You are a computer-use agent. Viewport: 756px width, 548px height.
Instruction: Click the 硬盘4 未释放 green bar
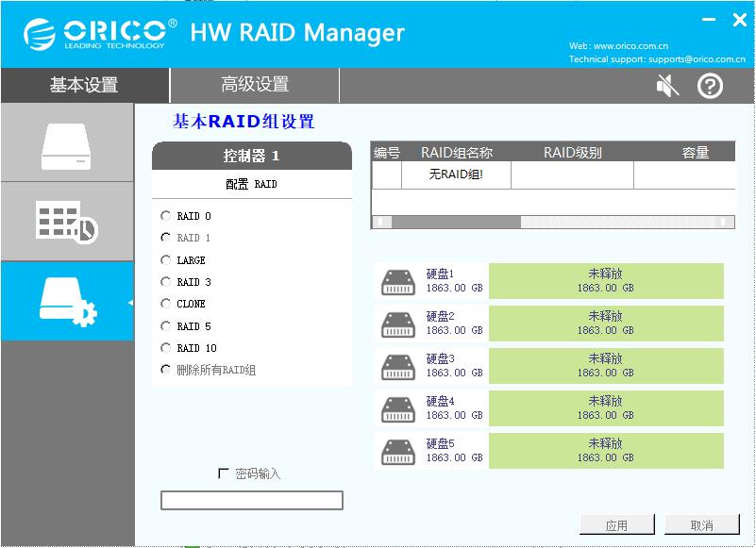606,408
